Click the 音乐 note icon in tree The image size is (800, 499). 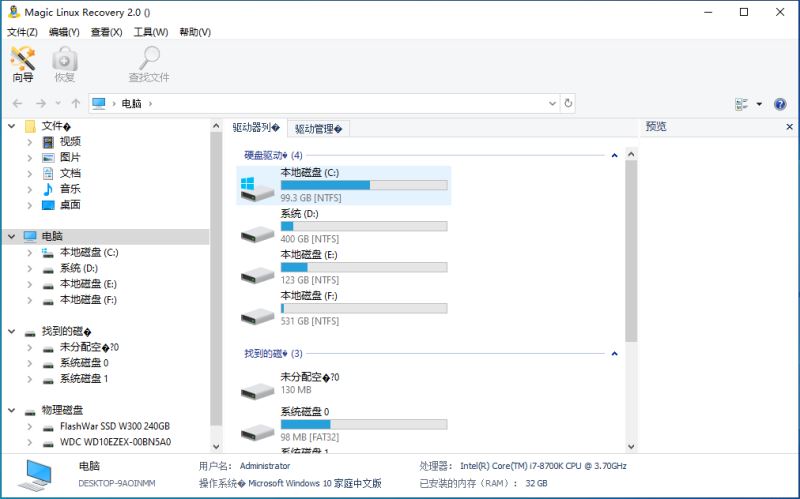point(48,189)
